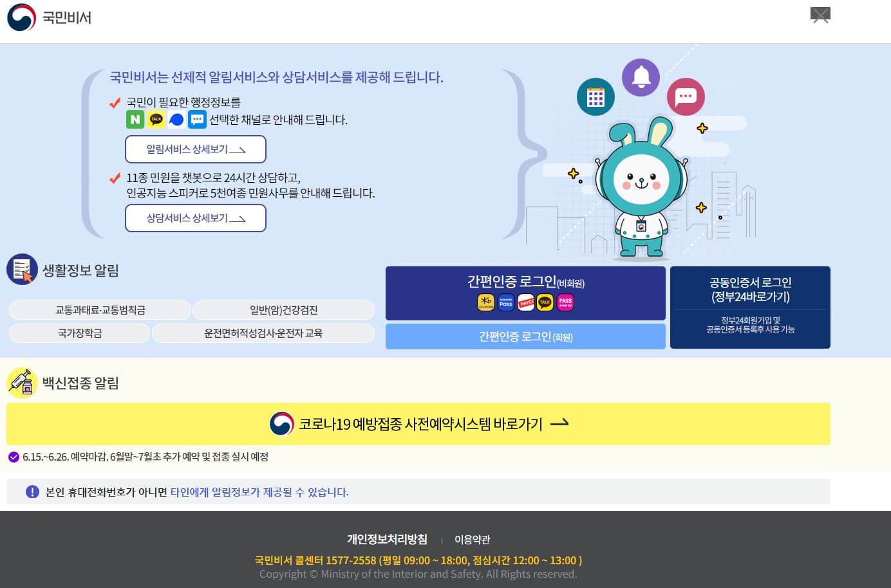Click the 생활정보 알림 document icon
Screen dimensions: 891x588
pyautogui.click(x=22, y=270)
